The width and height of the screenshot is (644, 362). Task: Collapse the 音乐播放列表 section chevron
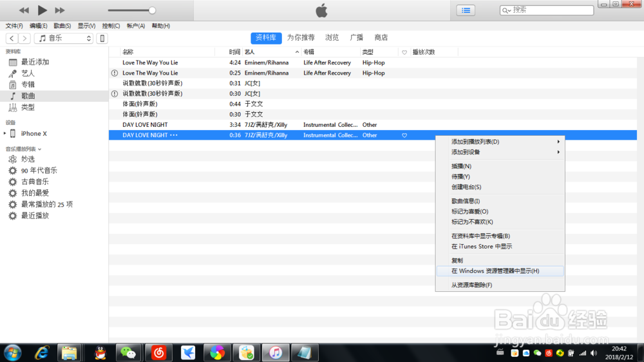tap(39, 149)
